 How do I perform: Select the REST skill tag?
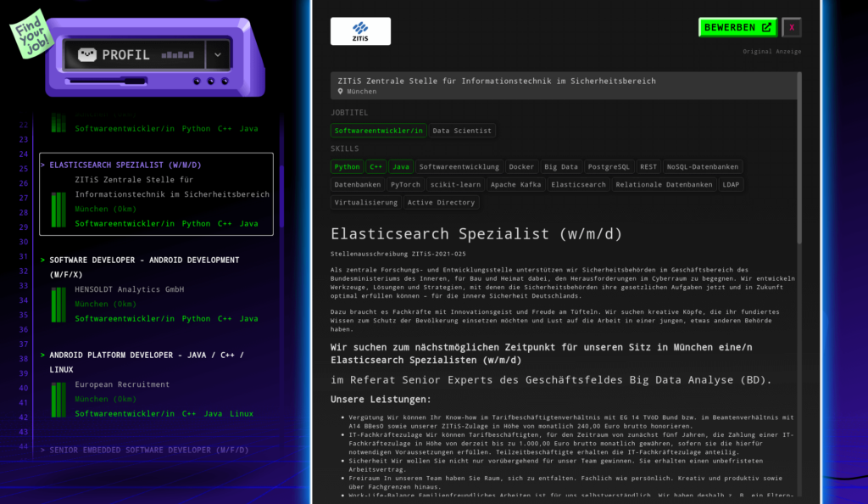click(x=648, y=166)
